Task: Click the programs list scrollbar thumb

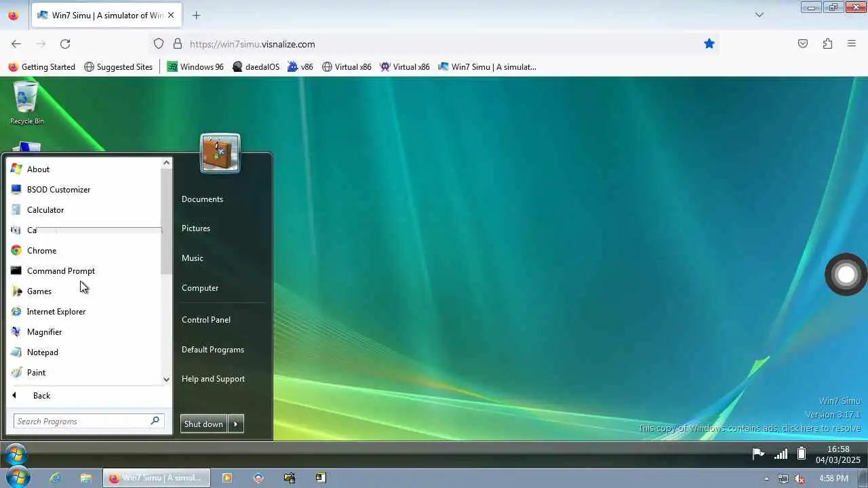Action: coord(166,222)
